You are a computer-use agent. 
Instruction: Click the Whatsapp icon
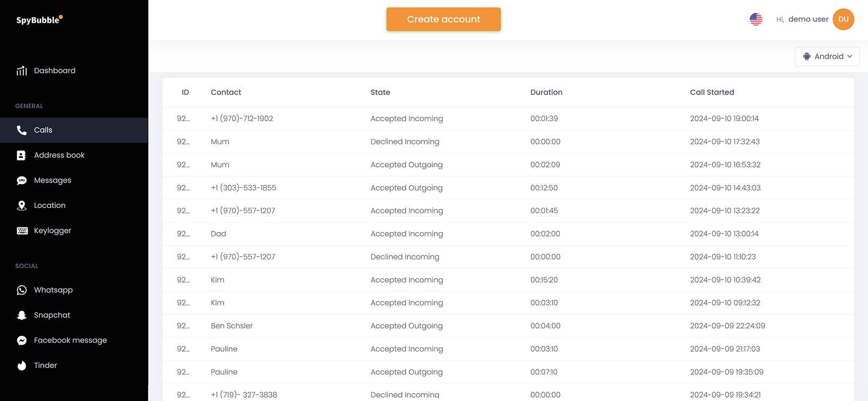tap(22, 290)
